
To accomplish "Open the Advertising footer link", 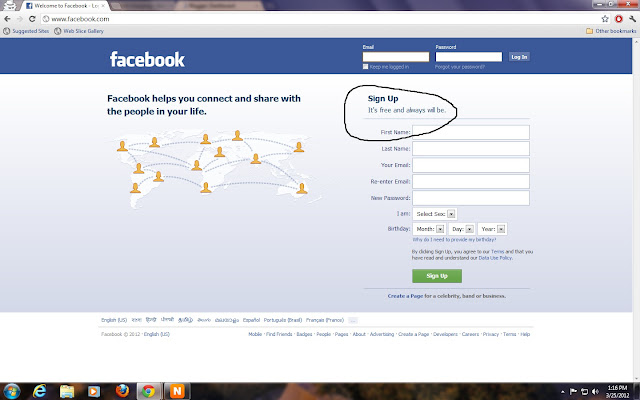I will pos(382,334).
